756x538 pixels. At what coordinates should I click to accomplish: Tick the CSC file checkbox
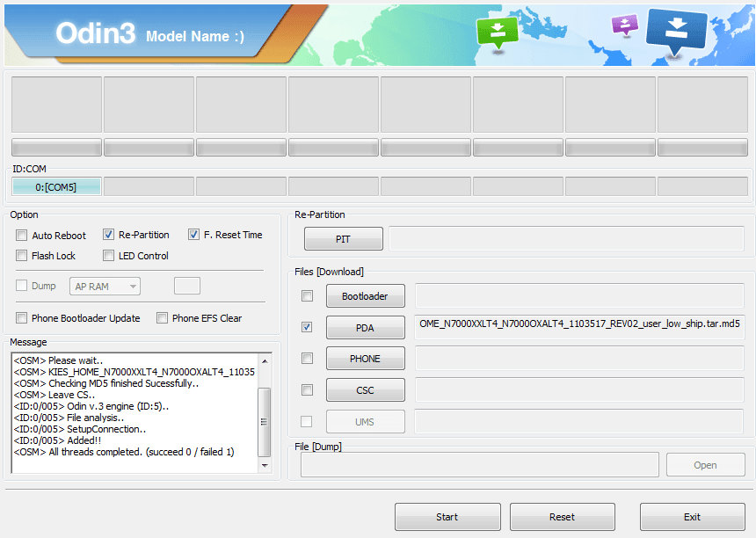coord(307,389)
